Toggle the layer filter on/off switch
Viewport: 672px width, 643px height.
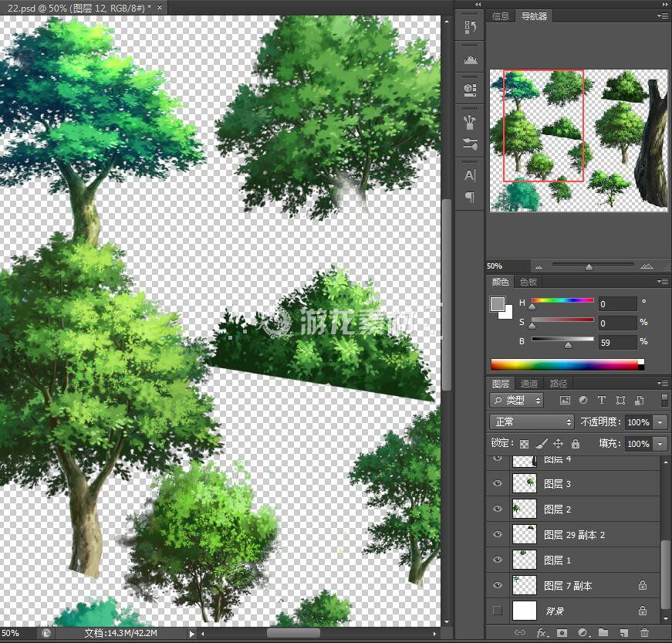point(664,401)
